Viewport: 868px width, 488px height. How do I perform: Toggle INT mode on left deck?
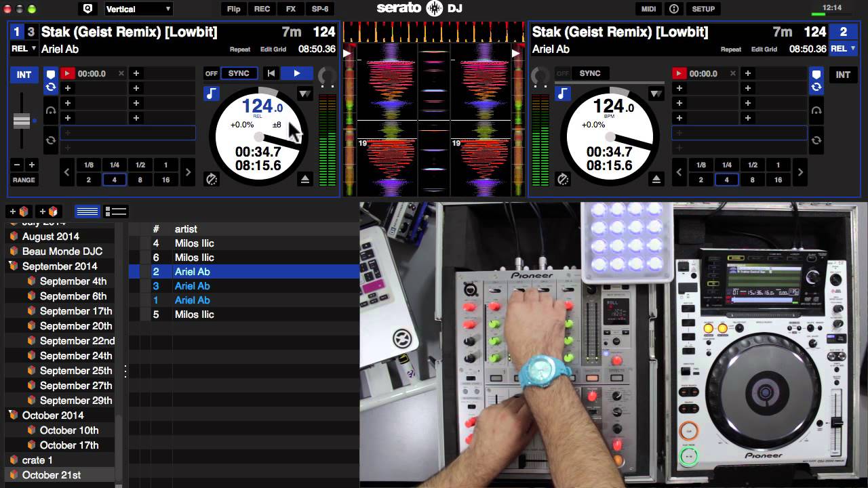coord(24,75)
